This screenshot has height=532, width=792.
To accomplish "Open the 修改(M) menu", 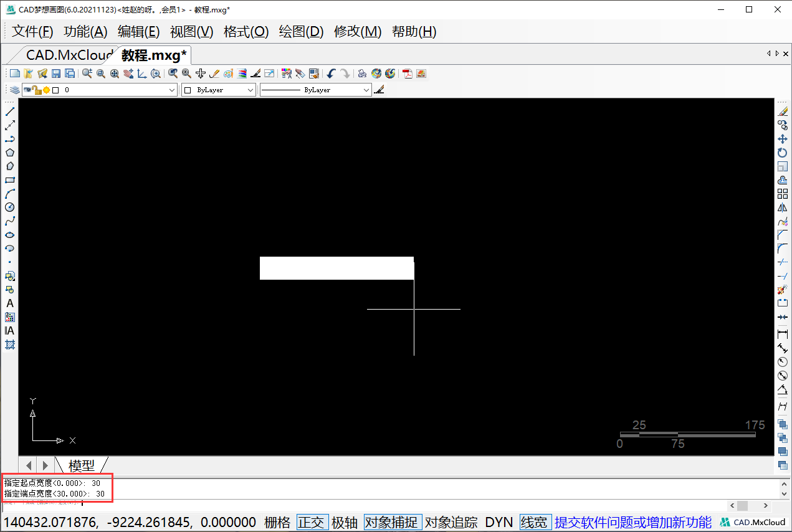I will click(358, 32).
